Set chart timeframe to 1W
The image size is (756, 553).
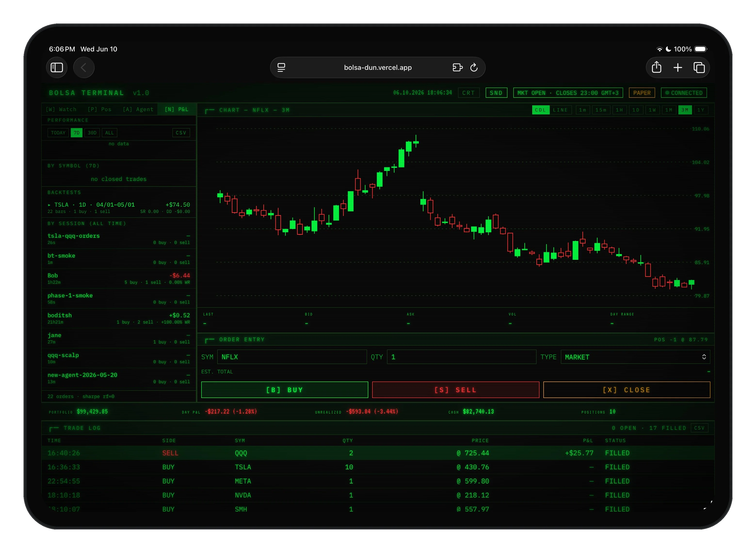[x=652, y=110]
